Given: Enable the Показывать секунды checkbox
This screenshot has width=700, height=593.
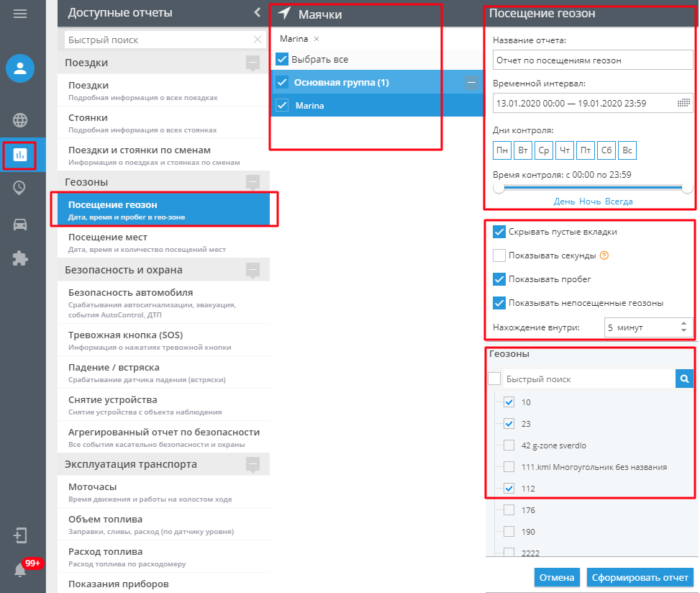Looking at the screenshot, I should (499, 255).
